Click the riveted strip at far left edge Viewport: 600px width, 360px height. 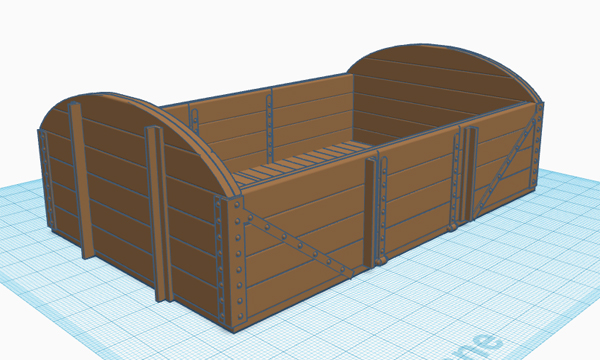pos(45,179)
